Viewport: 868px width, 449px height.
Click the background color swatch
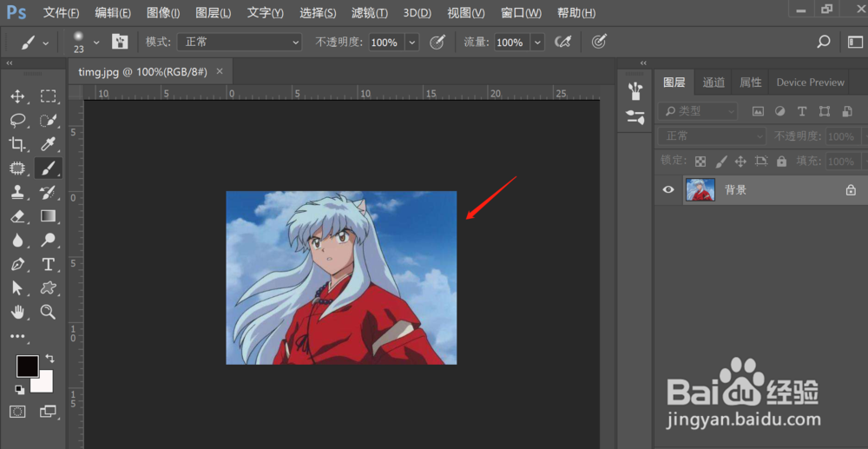(x=44, y=384)
